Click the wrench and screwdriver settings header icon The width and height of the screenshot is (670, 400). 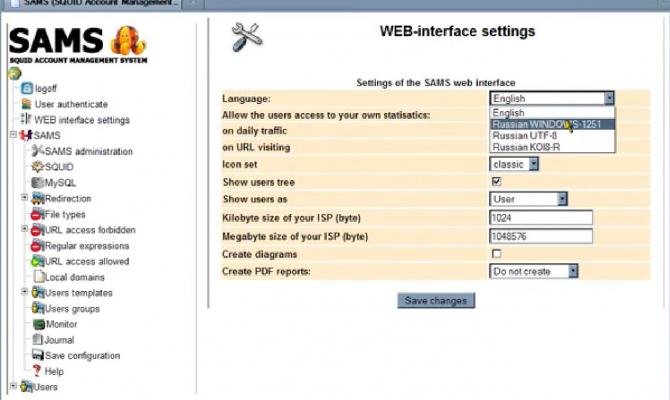[x=247, y=37]
